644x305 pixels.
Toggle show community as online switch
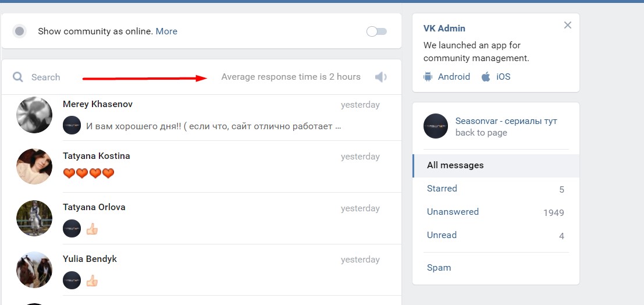tap(376, 31)
